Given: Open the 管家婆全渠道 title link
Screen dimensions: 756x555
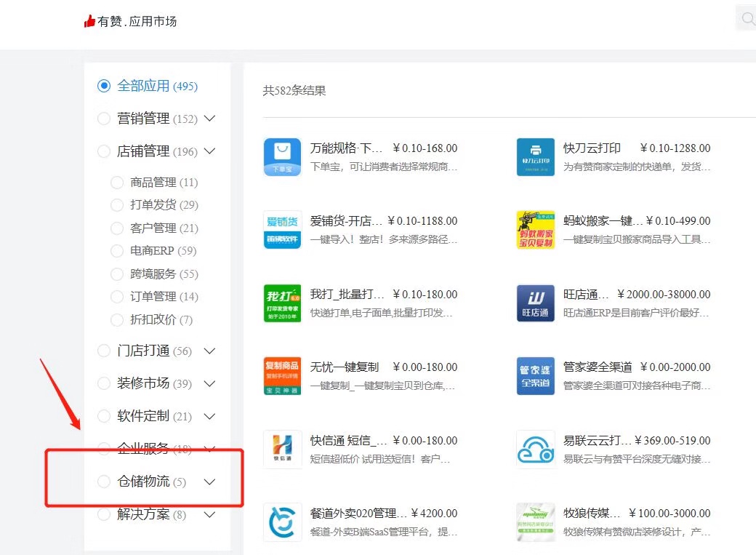Looking at the screenshot, I should tap(598, 367).
